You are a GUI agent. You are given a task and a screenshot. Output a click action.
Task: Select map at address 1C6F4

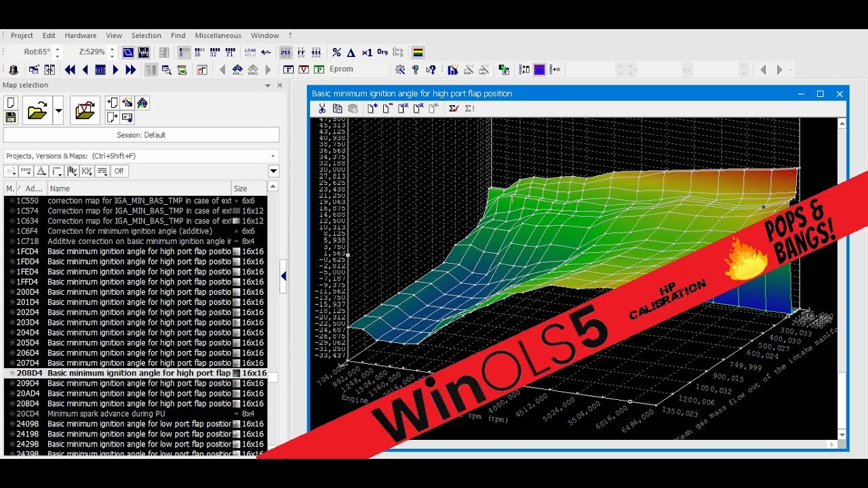(136, 231)
